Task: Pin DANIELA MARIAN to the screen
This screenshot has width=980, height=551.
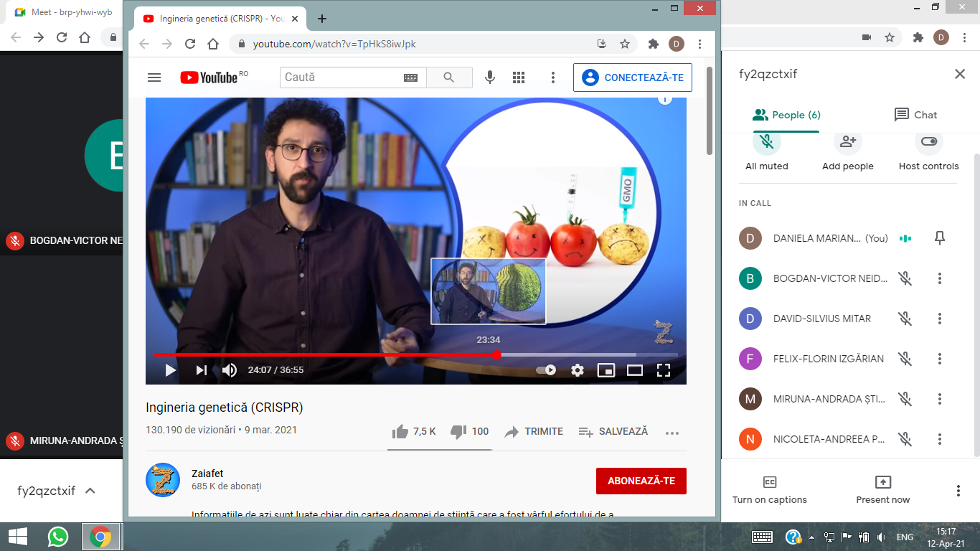Action: [x=940, y=238]
